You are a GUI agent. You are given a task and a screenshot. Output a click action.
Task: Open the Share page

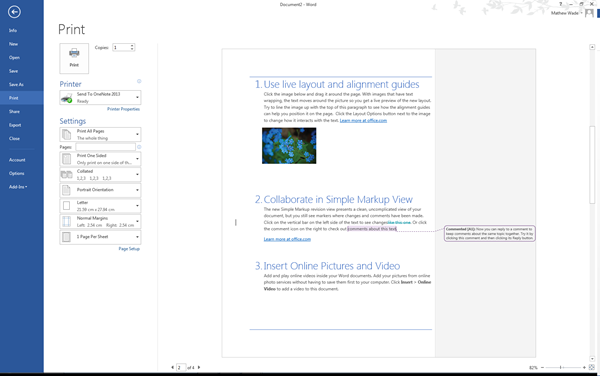point(14,111)
